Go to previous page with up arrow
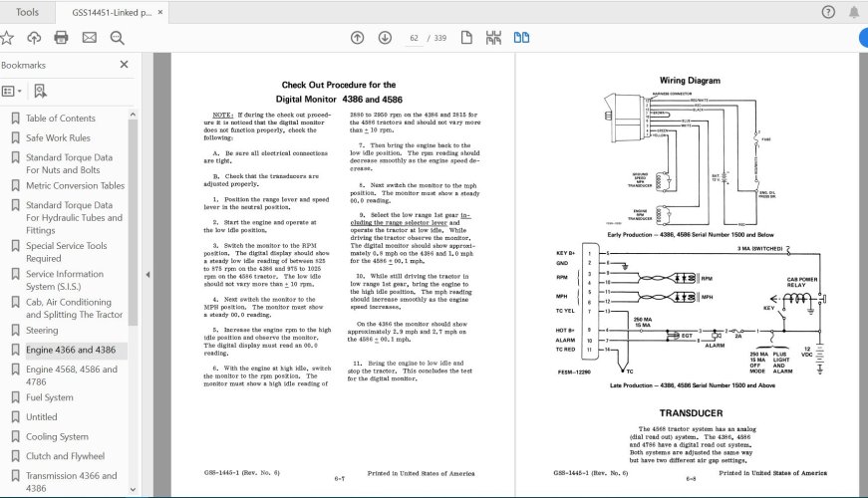Viewport: 868px width, 498px height. coord(358,38)
